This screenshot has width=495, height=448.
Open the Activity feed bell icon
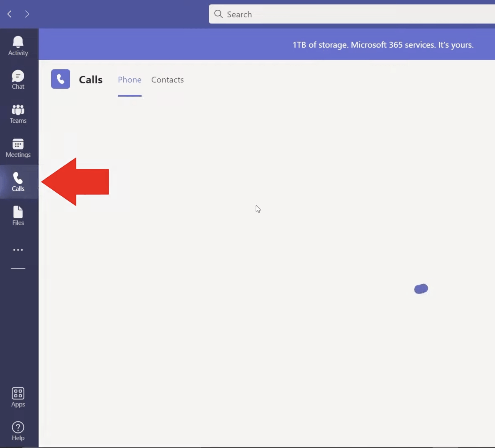pos(18,46)
